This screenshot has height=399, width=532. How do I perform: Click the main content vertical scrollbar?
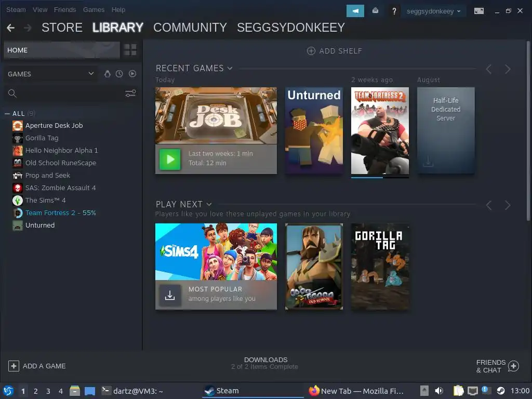(528, 130)
